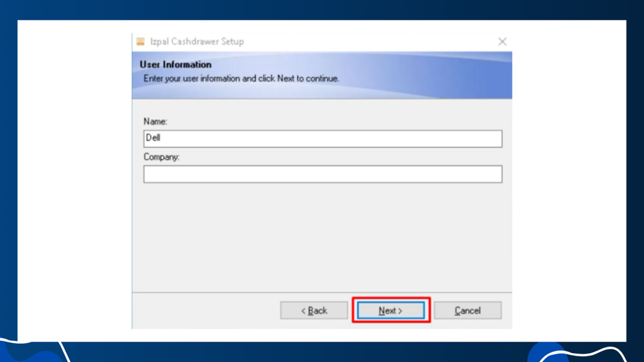Close the Izpal Cashdrawer Setup window

502,41
